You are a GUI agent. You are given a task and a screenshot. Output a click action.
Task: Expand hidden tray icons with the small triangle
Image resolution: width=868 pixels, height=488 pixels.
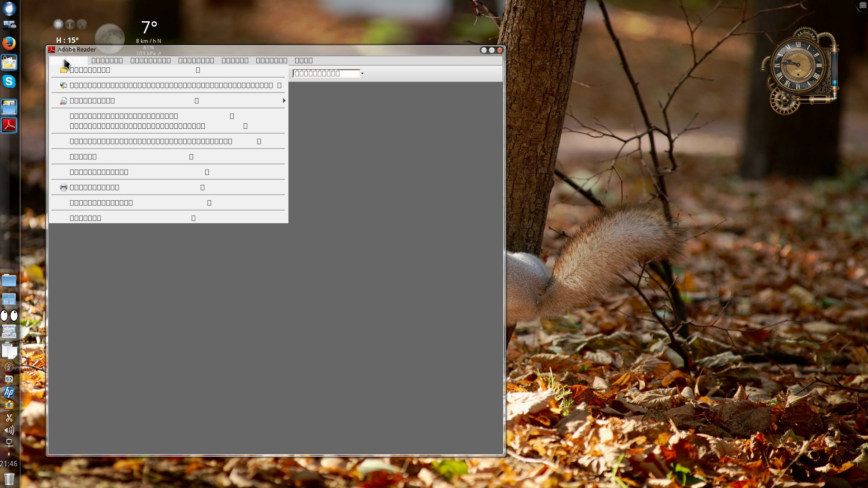(x=9, y=454)
